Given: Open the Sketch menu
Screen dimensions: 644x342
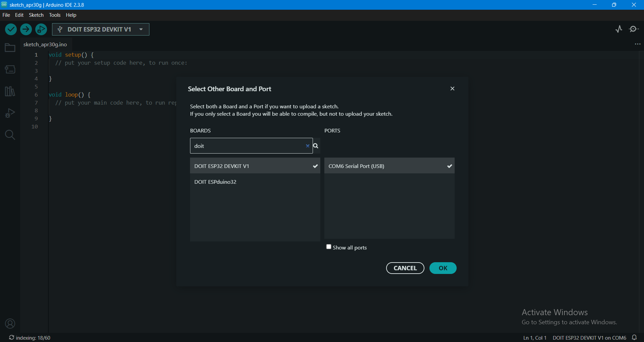Looking at the screenshot, I should click(x=36, y=15).
